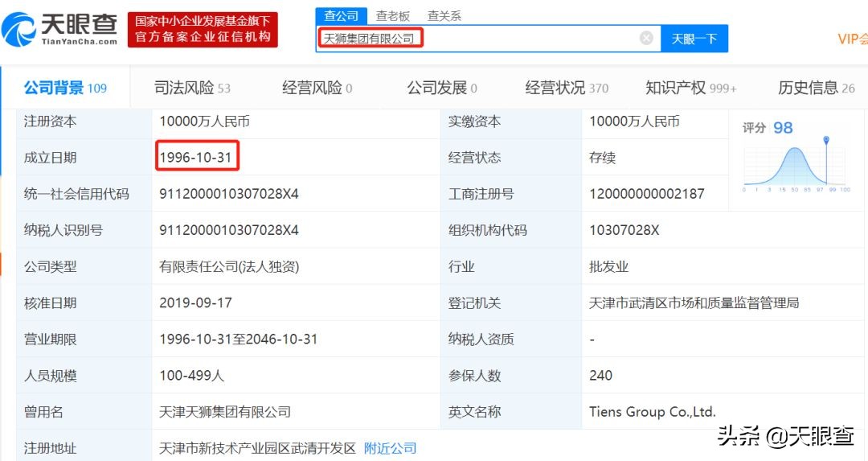The height and width of the screenshot is (461, 868).
Task: Click the 核准日期 value 2019-09-17
Action: click(195, 303)
